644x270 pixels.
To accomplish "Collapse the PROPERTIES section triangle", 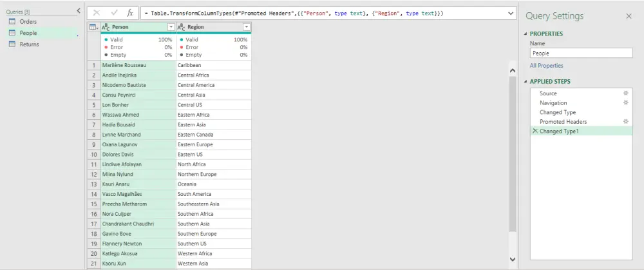I will pyautogui.click(x=526, y=34).
